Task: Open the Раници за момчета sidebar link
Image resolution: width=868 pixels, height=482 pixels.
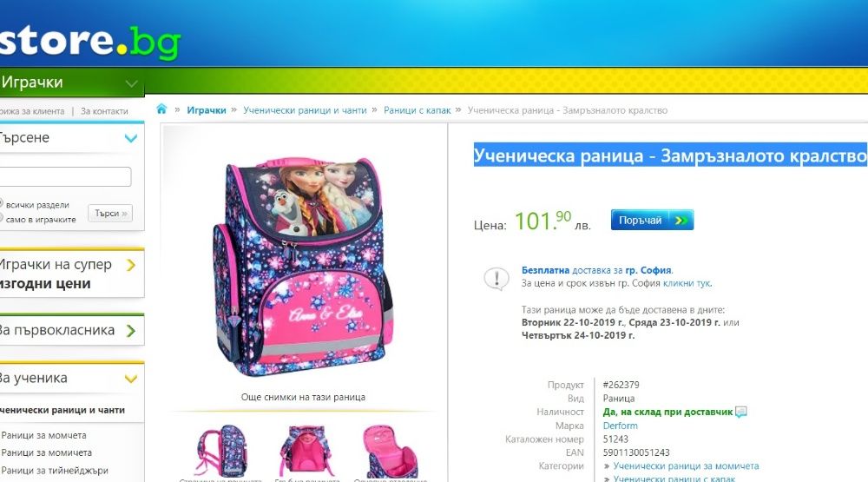Action: tap(43, 435)
